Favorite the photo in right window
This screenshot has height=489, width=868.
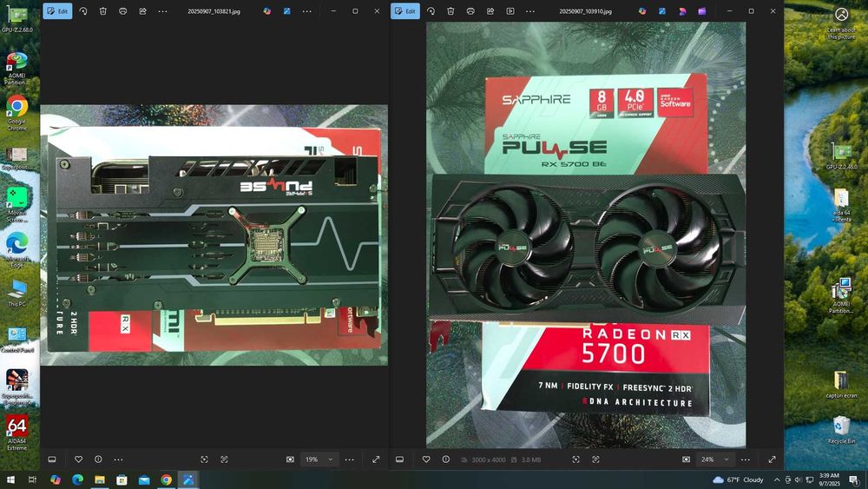(426, 459)
